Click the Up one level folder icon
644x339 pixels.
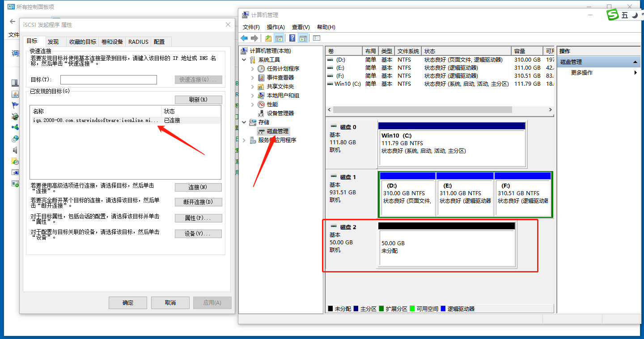click(268, 38)
